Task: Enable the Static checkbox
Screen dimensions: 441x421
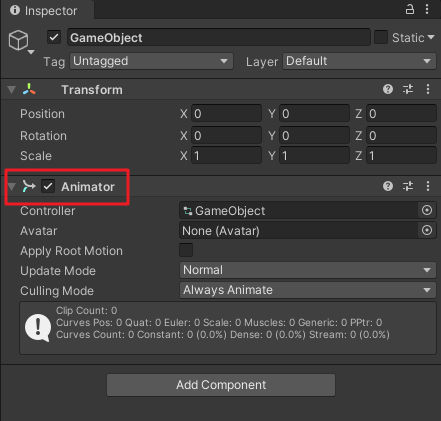Action: (x=381, y=37)
